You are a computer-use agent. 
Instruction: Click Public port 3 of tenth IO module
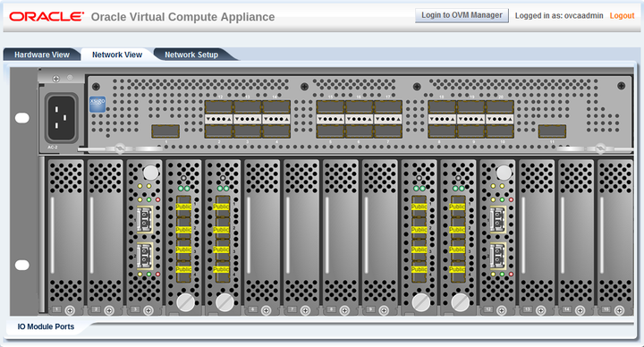click(419, 250)
